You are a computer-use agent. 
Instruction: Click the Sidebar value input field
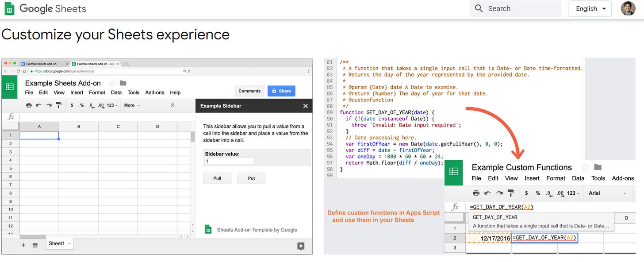click(229, 161)
